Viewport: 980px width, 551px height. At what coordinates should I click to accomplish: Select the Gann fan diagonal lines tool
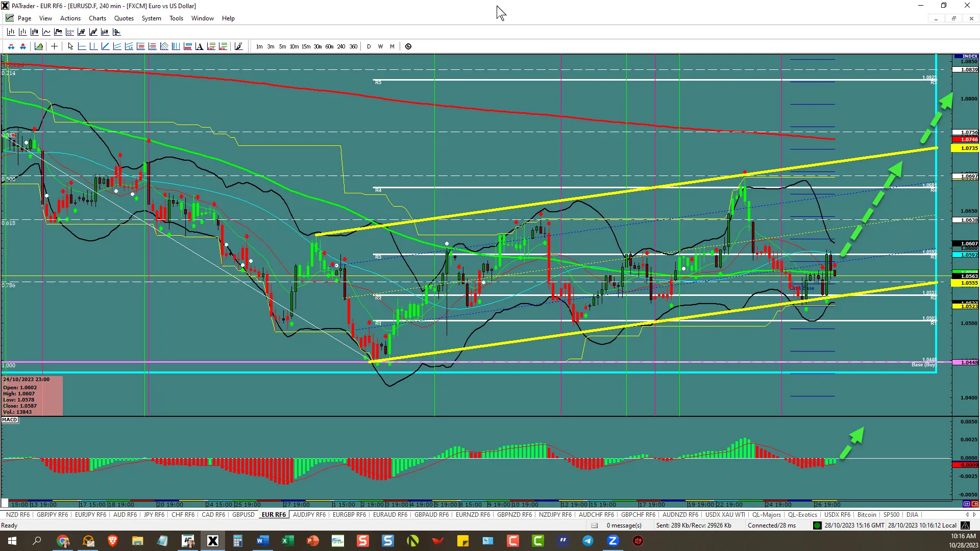pyautogui.click(x=164, y=46)
